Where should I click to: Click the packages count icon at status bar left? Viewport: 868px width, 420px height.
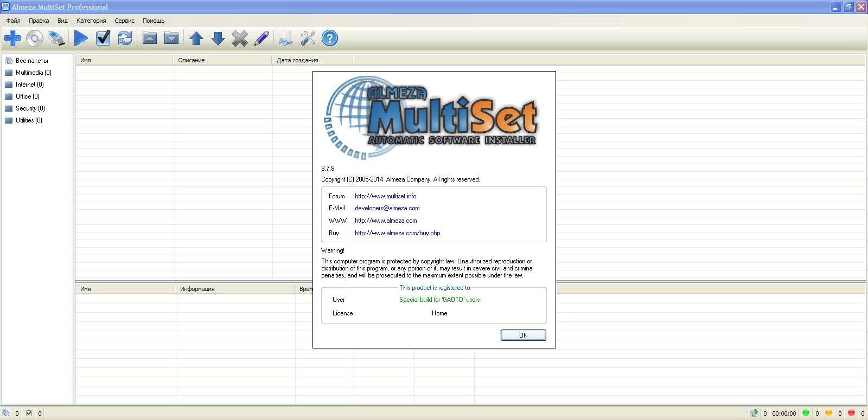click(x=7, y=413)
